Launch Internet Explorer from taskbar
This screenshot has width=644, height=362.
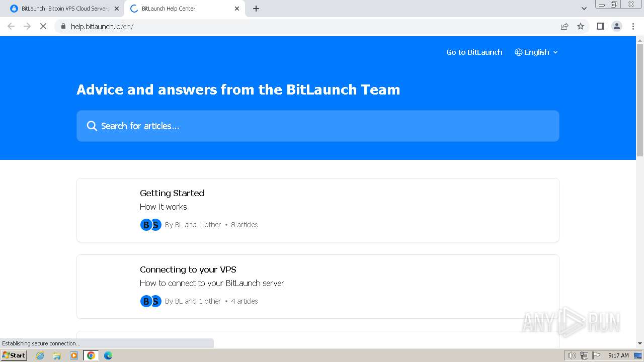pyautogui.click(x=40, y=355)
